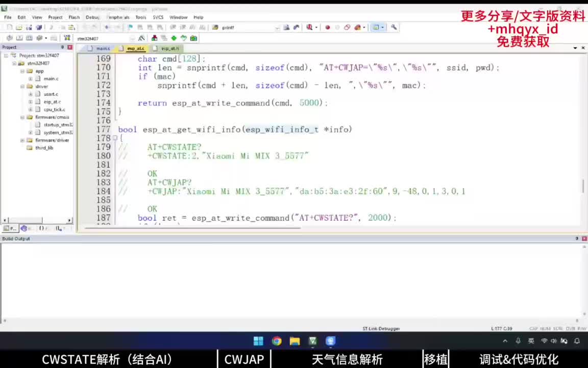Collapse the app folder
The height and width of the screenshot is (368, 588).
(x=22, y=71)
